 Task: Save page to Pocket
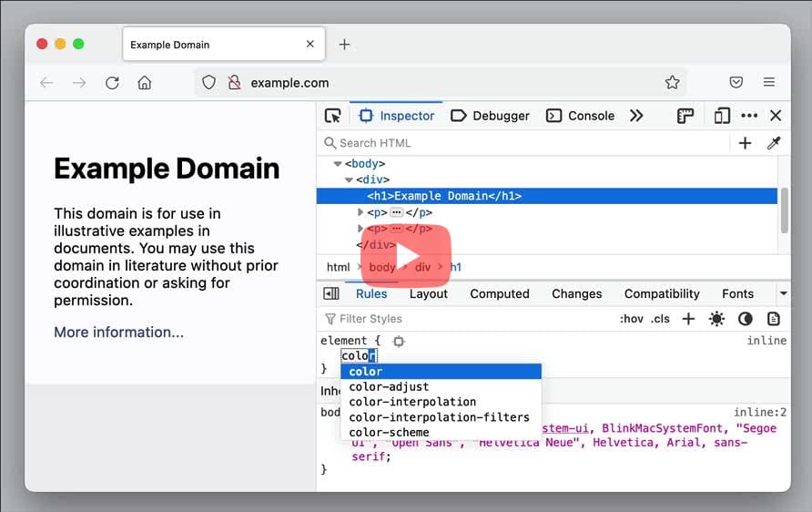pos(736,82)
